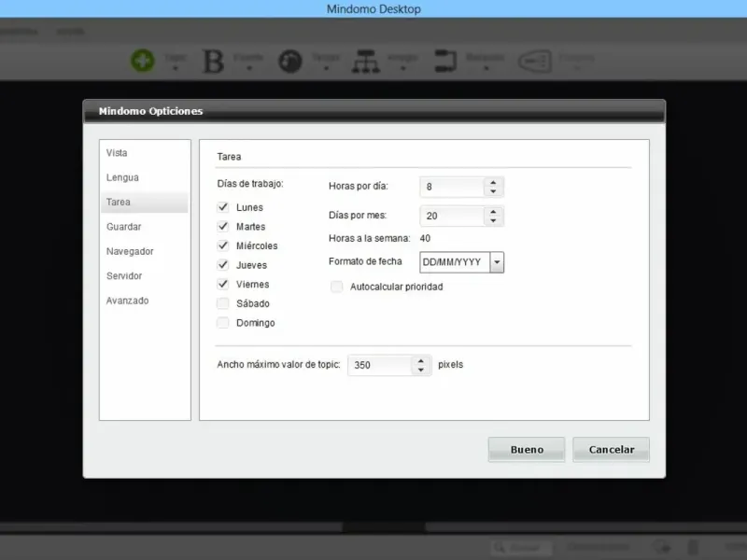Open the Avanzado options section
This screenshot has width=747, height=560.
(145, 301)
